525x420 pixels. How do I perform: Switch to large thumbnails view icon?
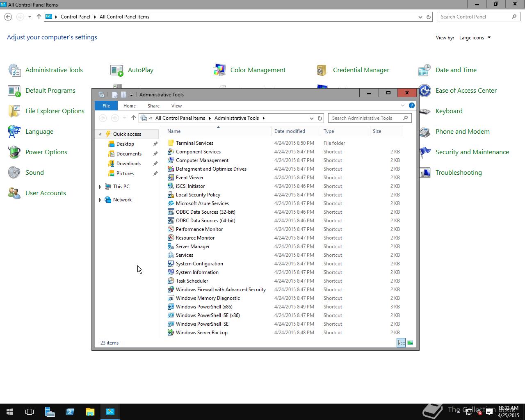pyautogui.click(x=410, y=343)
